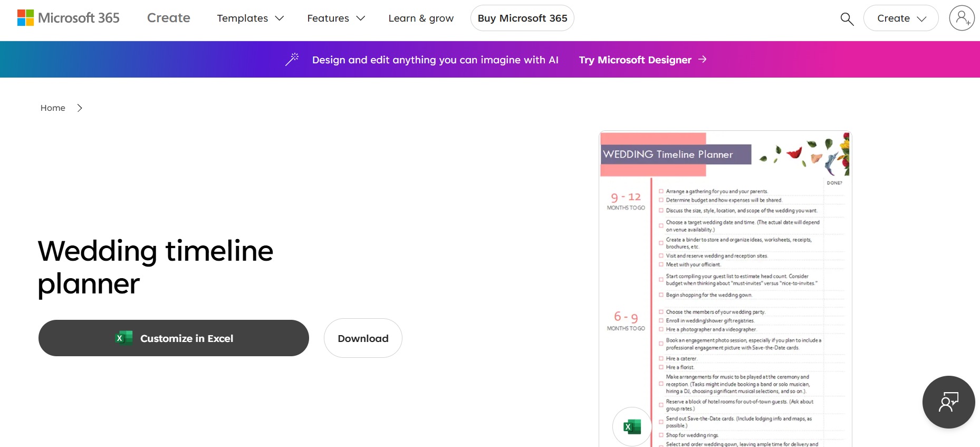
Task: Click the Buy Microsoft 365 button
Action: [x=522, y=18]
